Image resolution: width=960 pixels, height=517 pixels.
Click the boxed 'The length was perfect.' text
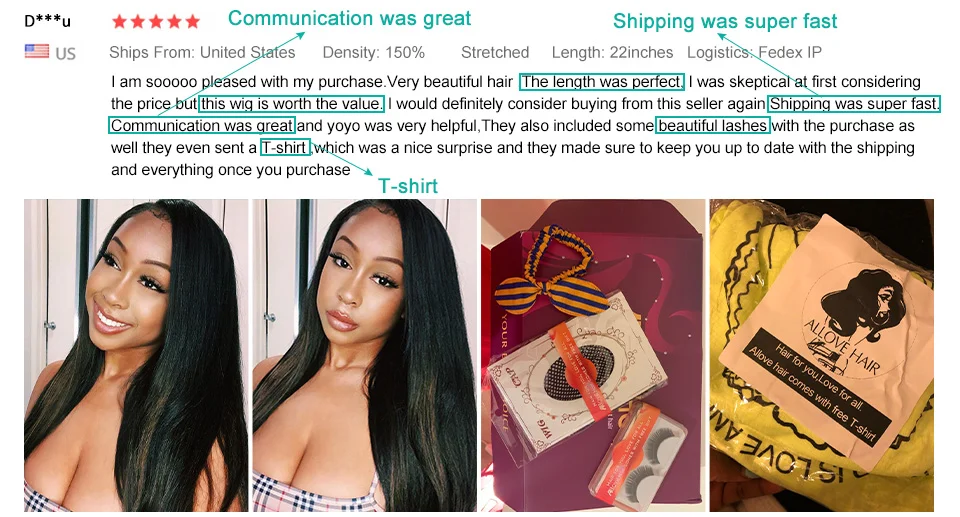pos(601,81)
